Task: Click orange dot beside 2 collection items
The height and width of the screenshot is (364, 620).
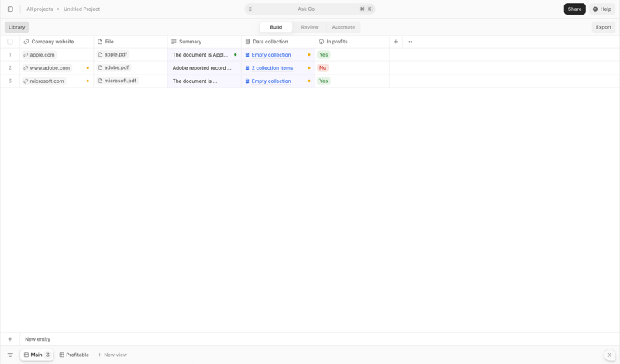Action: (x=309, y=68)
